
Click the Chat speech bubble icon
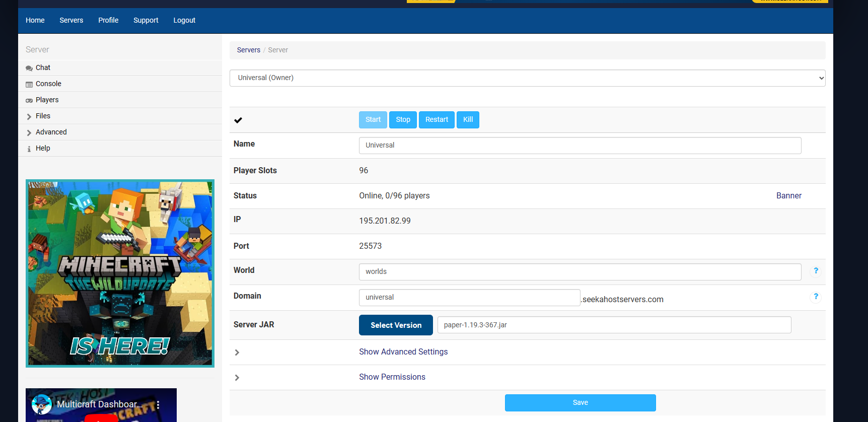pyautogui.click(x=29, y=68)
